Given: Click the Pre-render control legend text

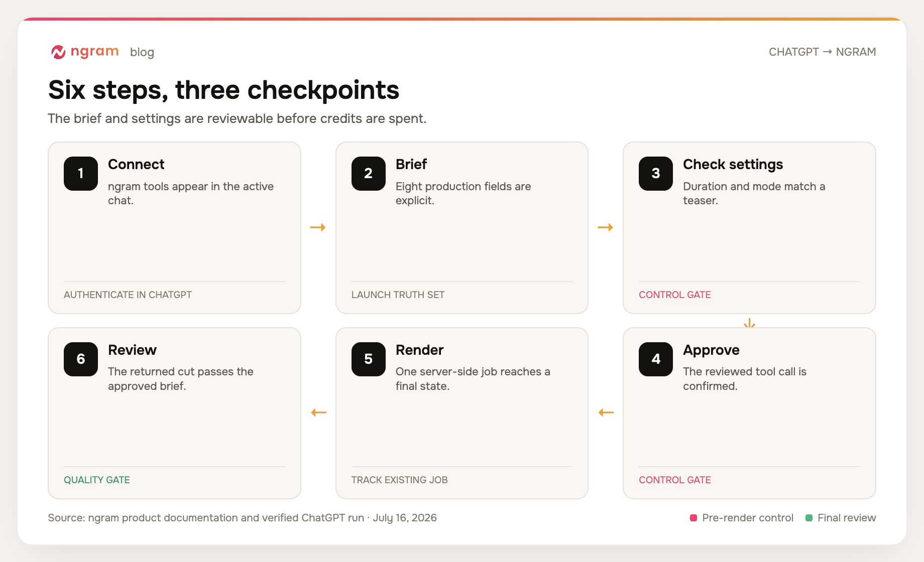Looking at the screenshot, I should (748, 518).
